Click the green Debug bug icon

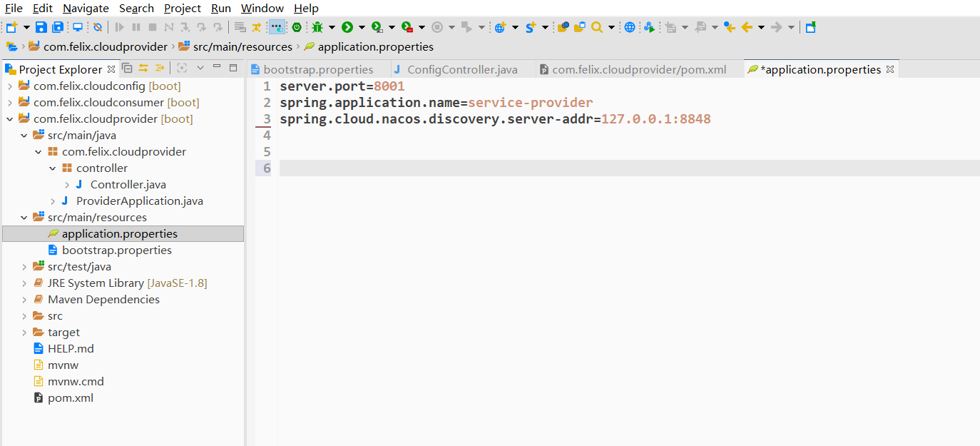pos(317,27)
